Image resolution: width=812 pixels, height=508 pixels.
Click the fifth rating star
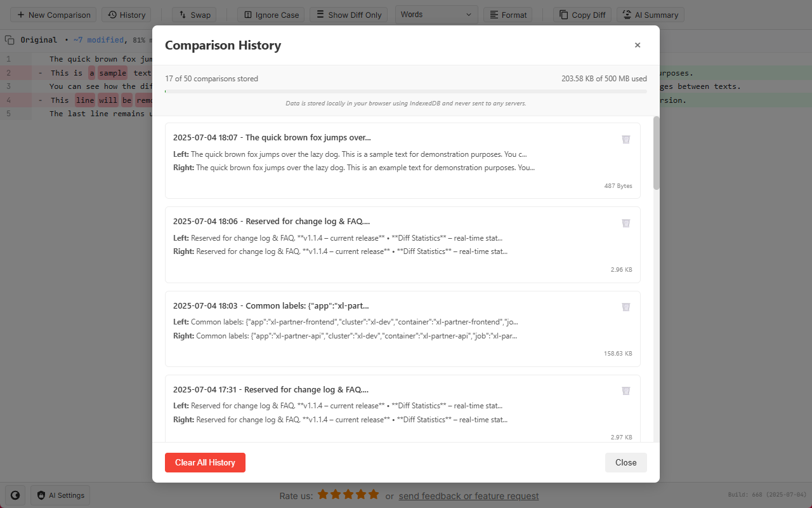coord(374,494)
